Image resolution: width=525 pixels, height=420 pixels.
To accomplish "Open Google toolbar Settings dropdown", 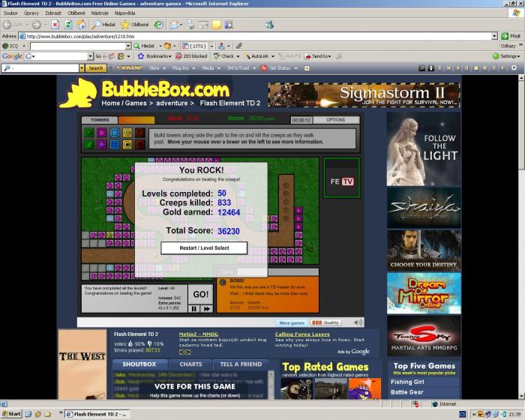I will point(518,56).
